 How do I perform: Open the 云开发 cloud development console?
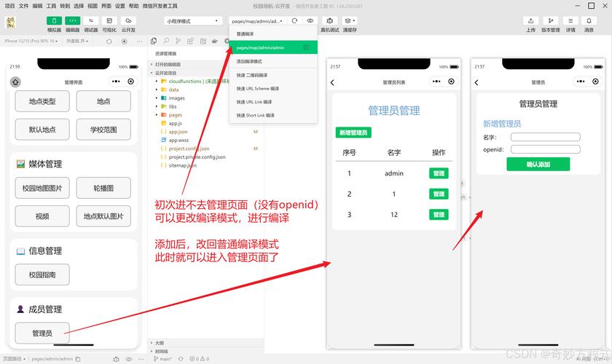tap(128, 20)
